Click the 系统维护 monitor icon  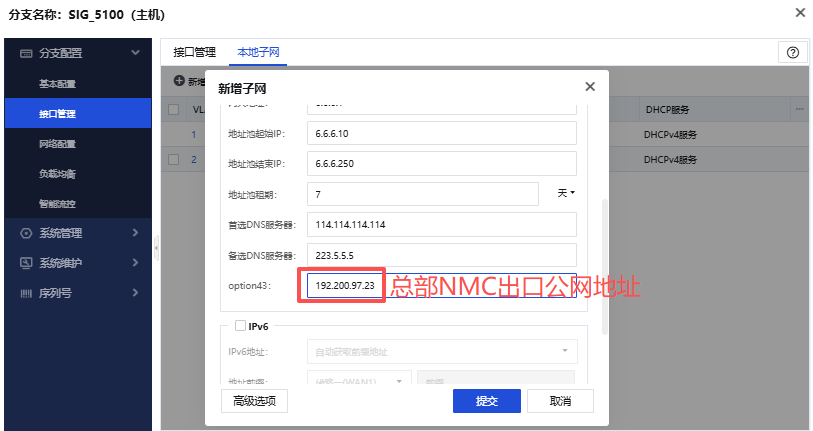coord(26,263)
